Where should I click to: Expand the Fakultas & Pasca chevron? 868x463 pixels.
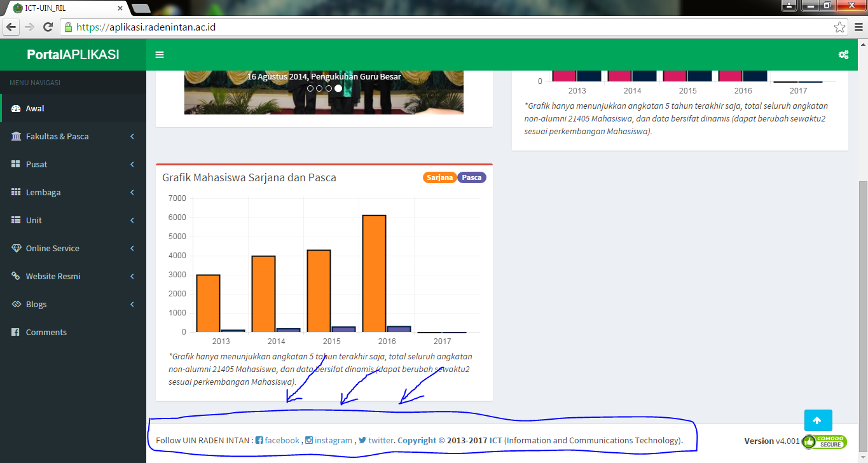132,136
